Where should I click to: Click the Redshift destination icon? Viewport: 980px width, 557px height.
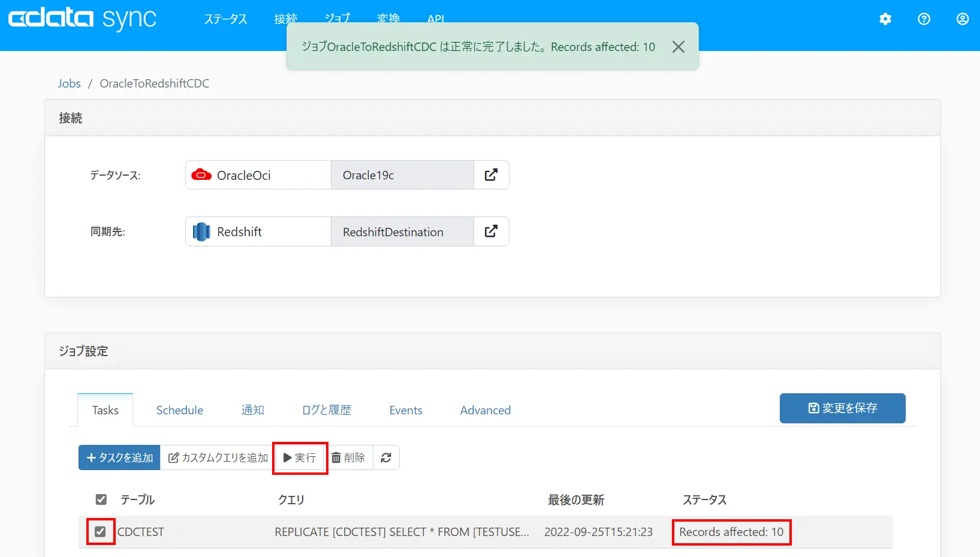pyautogui.click(x=201, y=231)
